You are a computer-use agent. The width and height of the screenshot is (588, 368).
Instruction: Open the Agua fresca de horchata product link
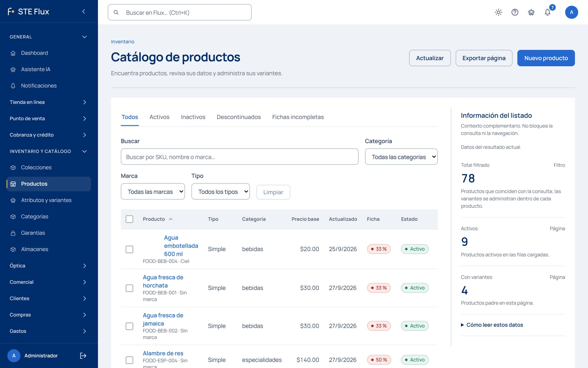pyautogui.click(x=163, y=281)
